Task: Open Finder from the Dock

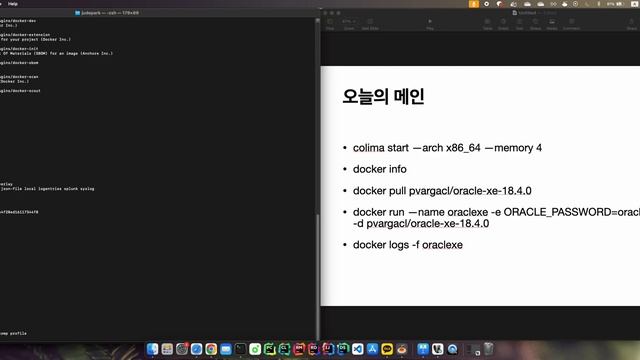Action: 152,349
